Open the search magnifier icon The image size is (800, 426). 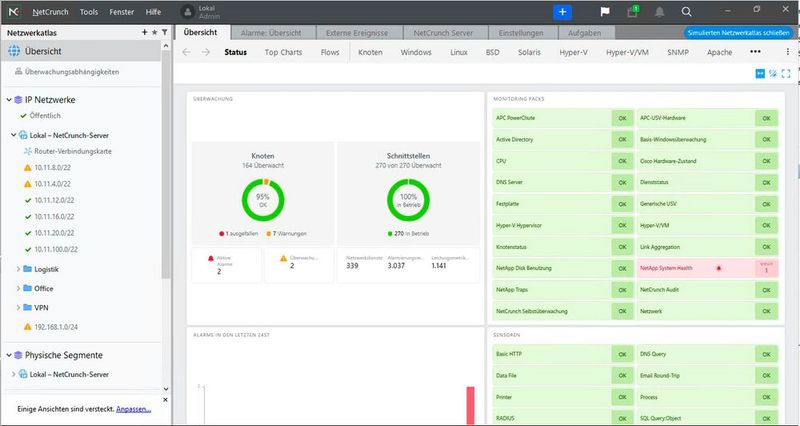[x=686, y=12]
